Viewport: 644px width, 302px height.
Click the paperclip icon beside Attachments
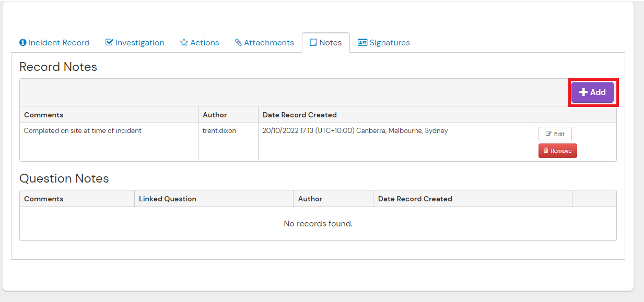click(238, 43)
